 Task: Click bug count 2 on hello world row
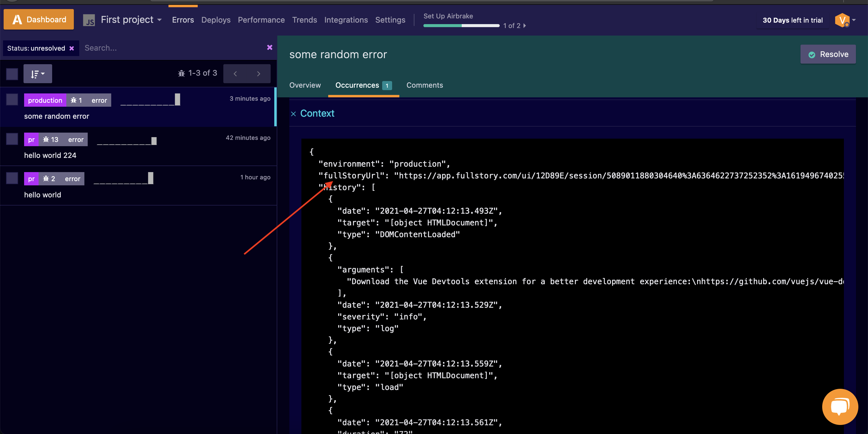(x=49, y=179)
